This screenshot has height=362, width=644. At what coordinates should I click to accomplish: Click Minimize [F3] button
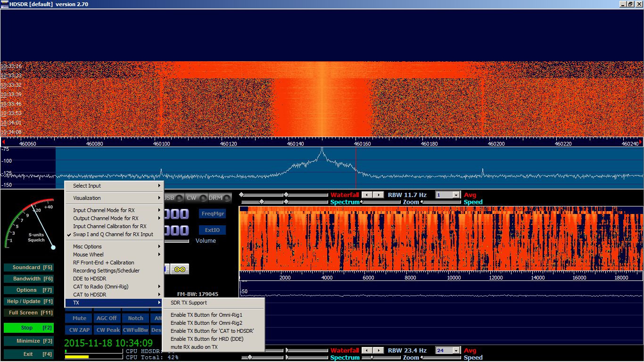click(x=28, y=341)
